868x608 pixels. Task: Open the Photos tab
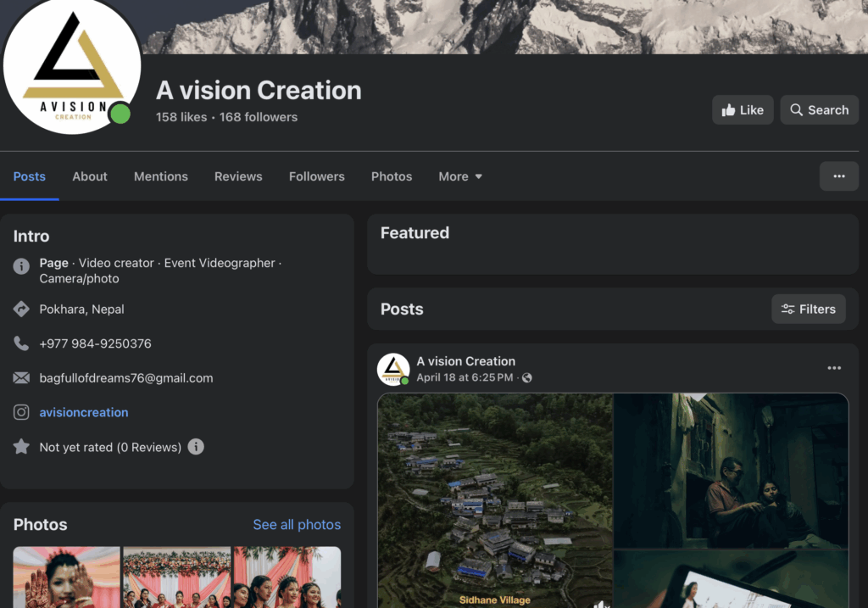[392, 176]
